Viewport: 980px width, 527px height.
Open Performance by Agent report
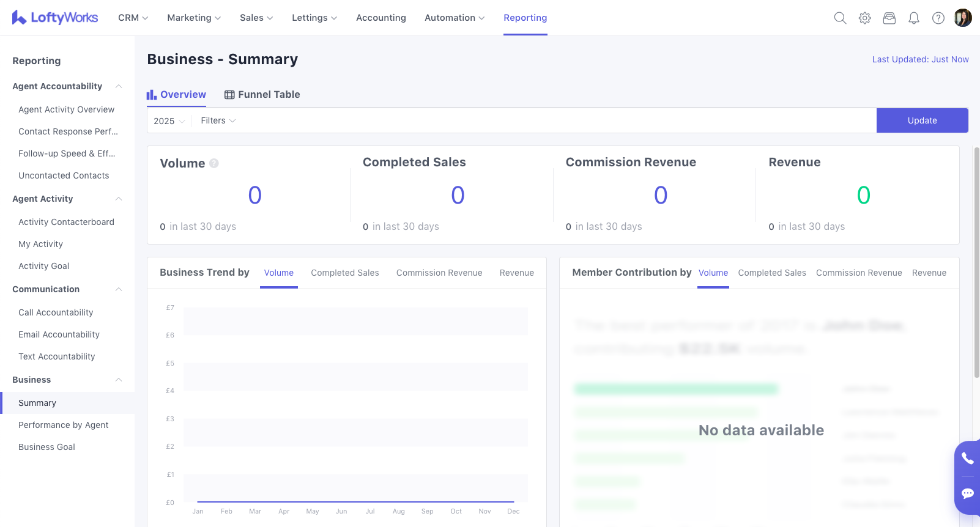click(64, 425)
